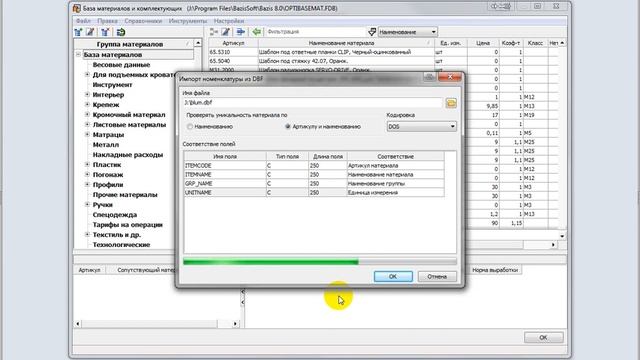The height and width of the screenshot is (360, 640).
Task: Click the delete group icon in left toolbar
Action: coord(105,32)
